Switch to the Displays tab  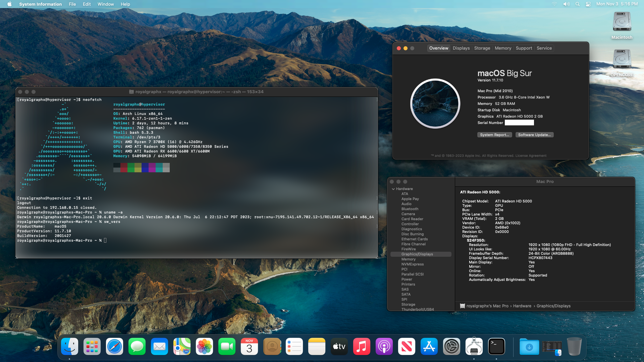click(461, 48)
